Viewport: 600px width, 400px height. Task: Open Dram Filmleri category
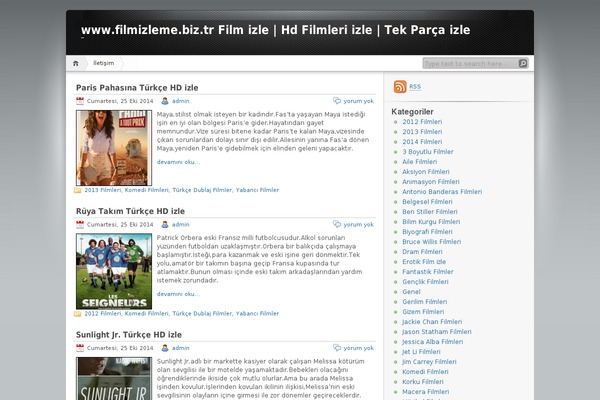[422, 251]
